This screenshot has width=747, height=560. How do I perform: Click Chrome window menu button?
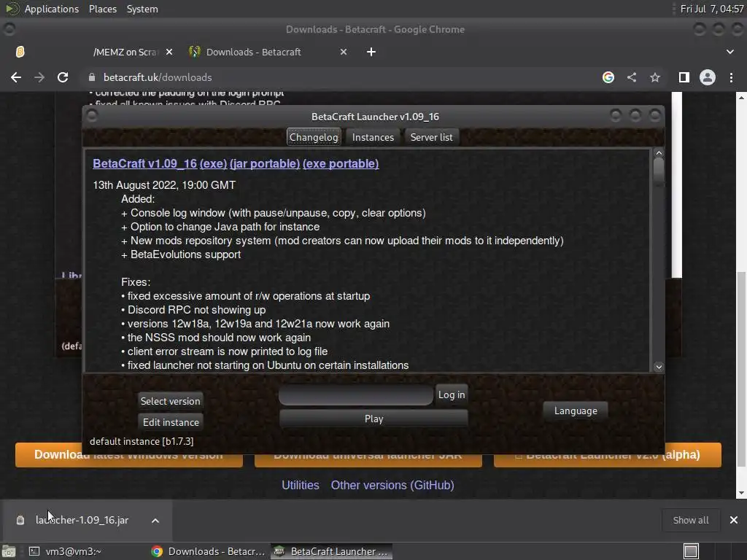9,29
